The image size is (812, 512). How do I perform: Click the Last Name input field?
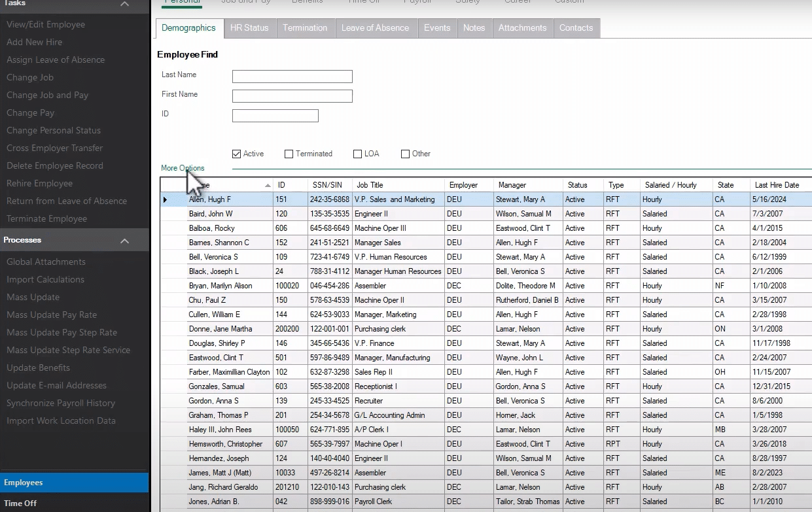tap(292, 76)
